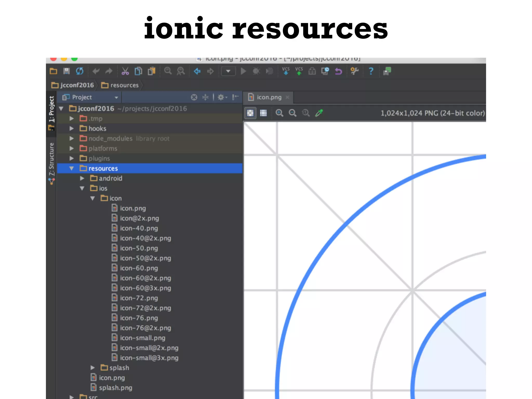Image resolution: width=532 pixels, height=399 pixels.
Task: Click the Paste clipboard icon
Action: [x=151, y=71]
